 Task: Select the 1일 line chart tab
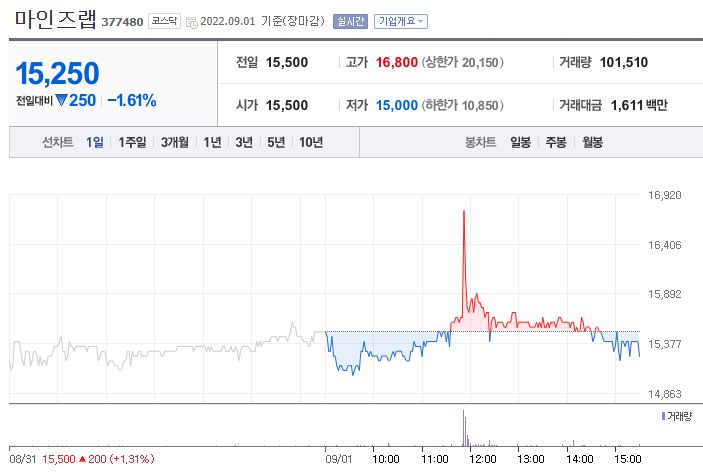click(95, 143)
